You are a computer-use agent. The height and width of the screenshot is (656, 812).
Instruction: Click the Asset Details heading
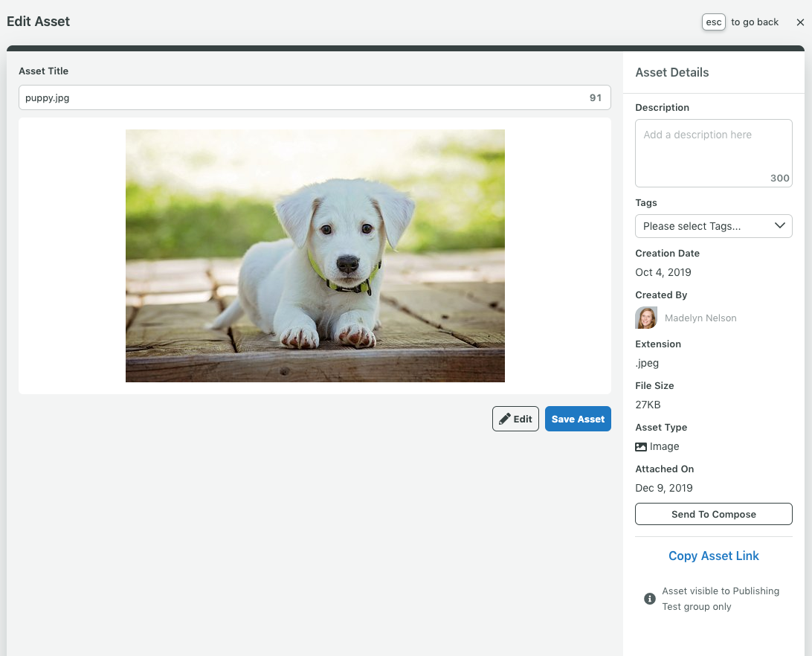pyautogui.click(x=671, y=73)
